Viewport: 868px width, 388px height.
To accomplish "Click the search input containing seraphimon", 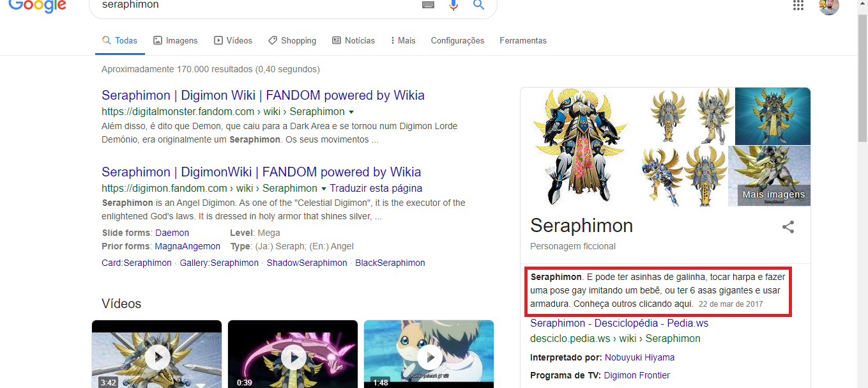I will pos(255,5).
